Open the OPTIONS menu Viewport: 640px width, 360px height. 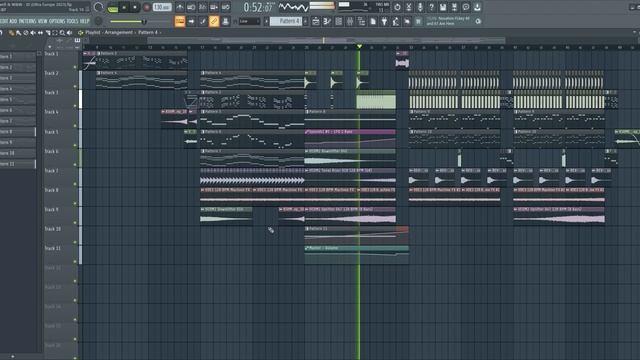click(57, 21)
